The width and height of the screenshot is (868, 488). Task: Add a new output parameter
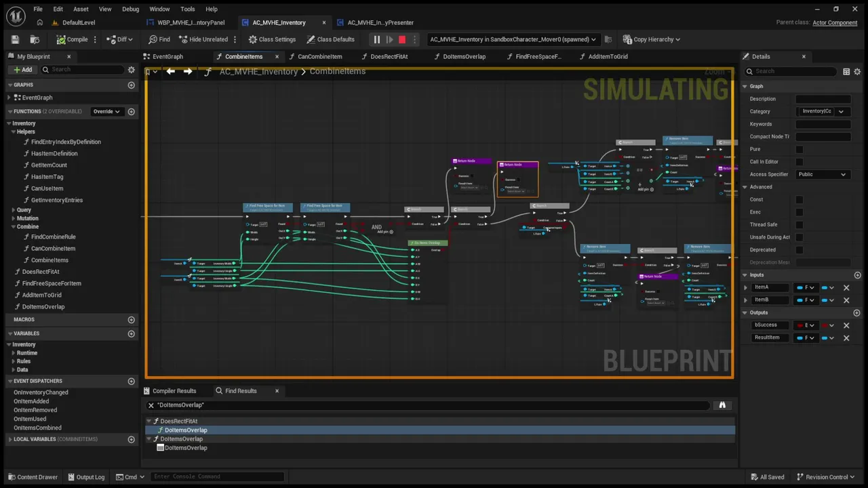click(x=857, y=312)
